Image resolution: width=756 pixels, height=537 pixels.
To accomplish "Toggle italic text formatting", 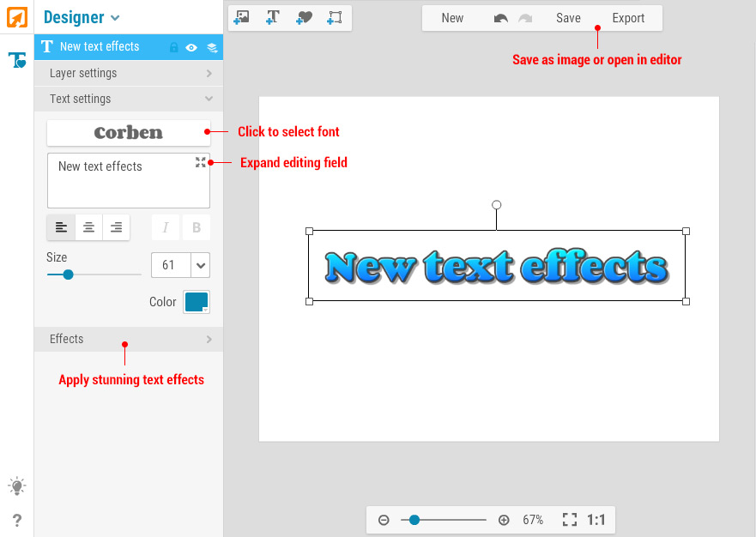I will point(166,227).
